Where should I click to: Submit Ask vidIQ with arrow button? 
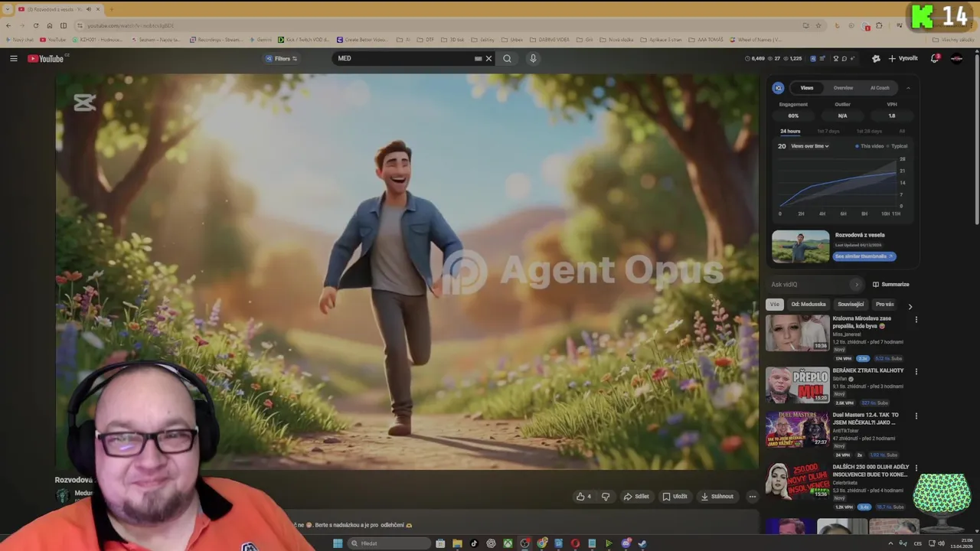pos(856,285)
